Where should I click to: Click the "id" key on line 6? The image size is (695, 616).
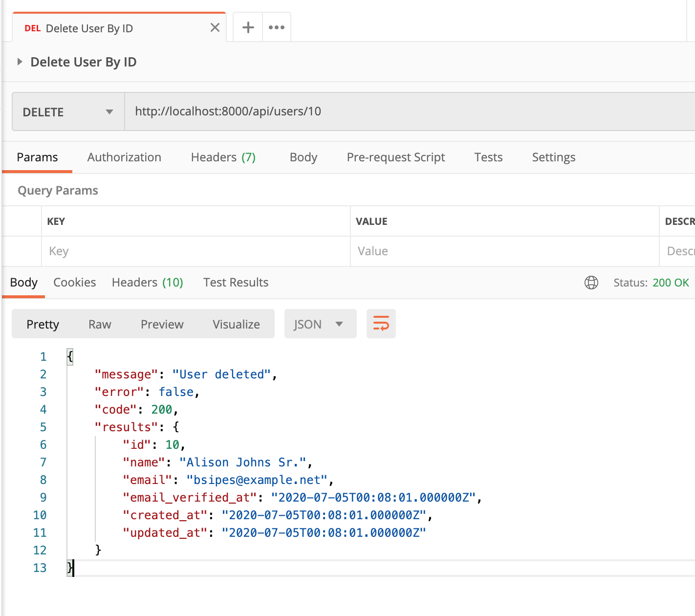click(x=137, y=445)
